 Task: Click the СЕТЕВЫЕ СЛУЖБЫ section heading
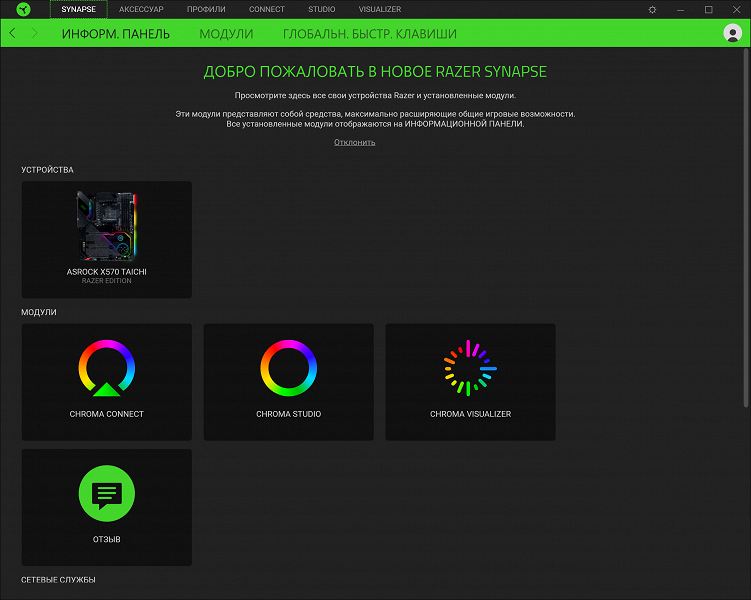pos(58,580)
